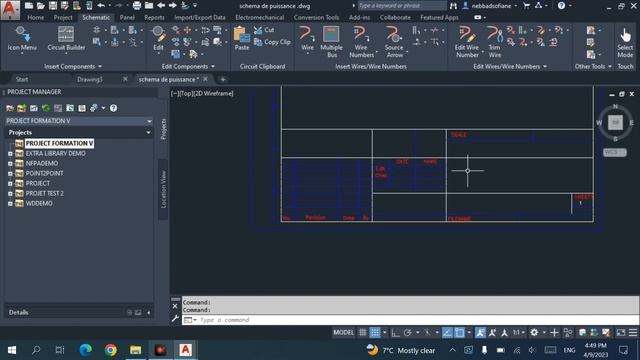Toggle clean screen mode in status bar
Screen dimensions: 640x360
[x=621, y=333]
